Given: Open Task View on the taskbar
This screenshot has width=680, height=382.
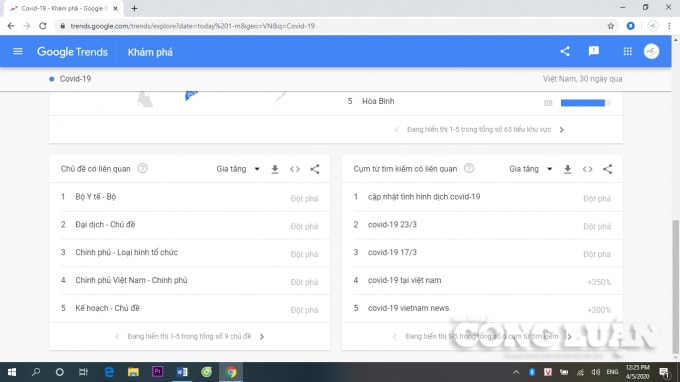Looking at the screenshot, I should click(83, 372).
